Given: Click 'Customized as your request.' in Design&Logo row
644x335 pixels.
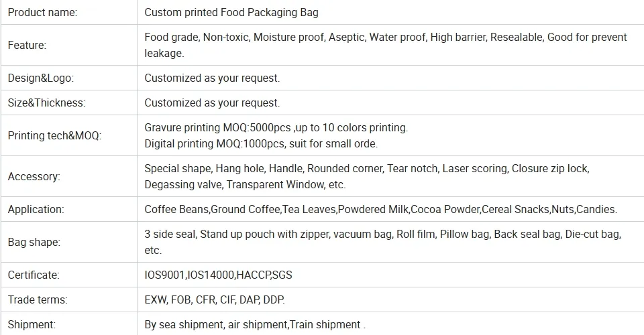Looking at the screenshot, I should click(212, 78).
